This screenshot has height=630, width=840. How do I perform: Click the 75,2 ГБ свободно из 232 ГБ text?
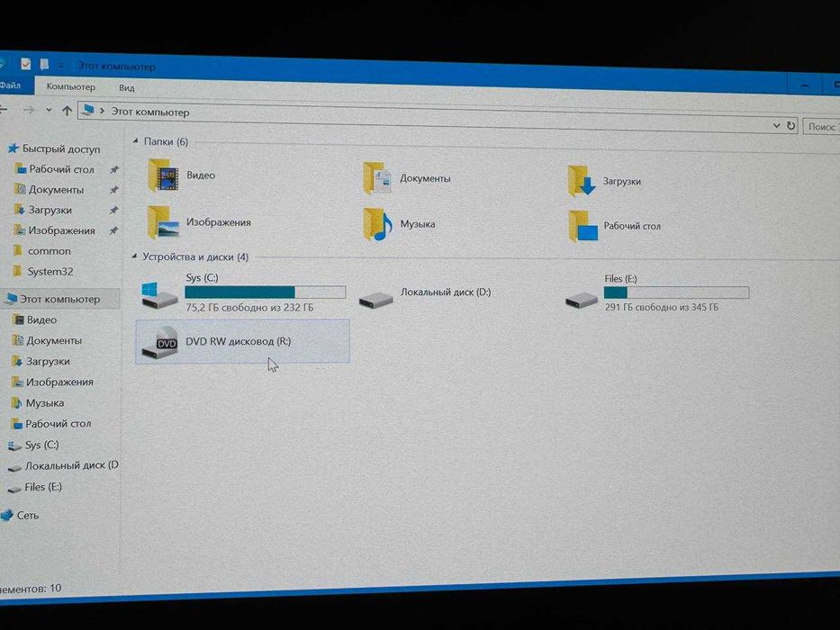click(249, 308)
